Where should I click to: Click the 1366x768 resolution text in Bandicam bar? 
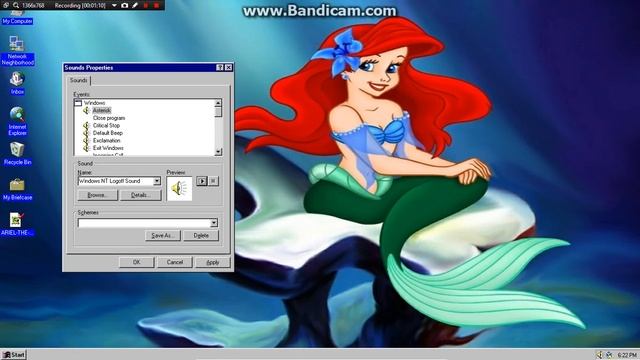pyautogui.click(x=33, y=6)
